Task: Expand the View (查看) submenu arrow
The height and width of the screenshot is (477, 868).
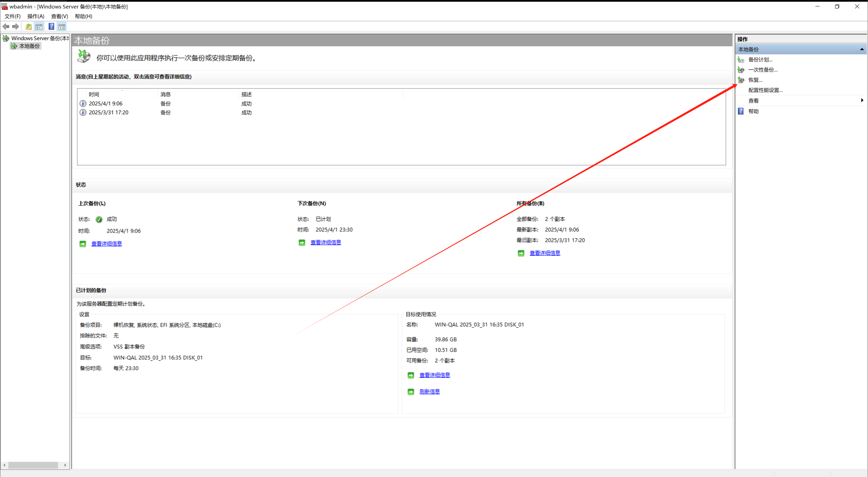Action: (x=862, y=100)
